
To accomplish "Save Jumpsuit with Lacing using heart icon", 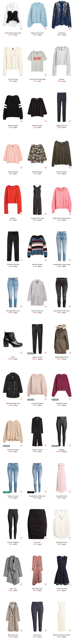I will click(x=46, y=214).
